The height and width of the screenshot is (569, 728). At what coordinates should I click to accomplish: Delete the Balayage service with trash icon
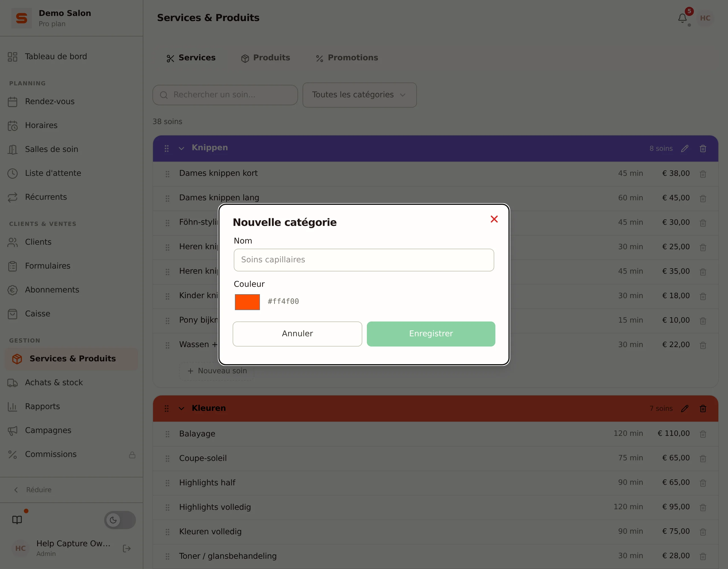[x=703, y=434]
